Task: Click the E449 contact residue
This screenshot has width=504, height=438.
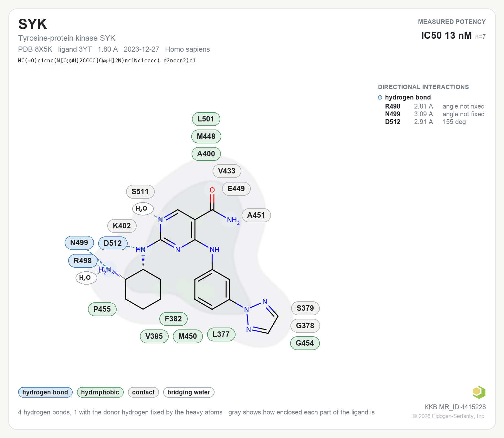Action: [236, 189]
